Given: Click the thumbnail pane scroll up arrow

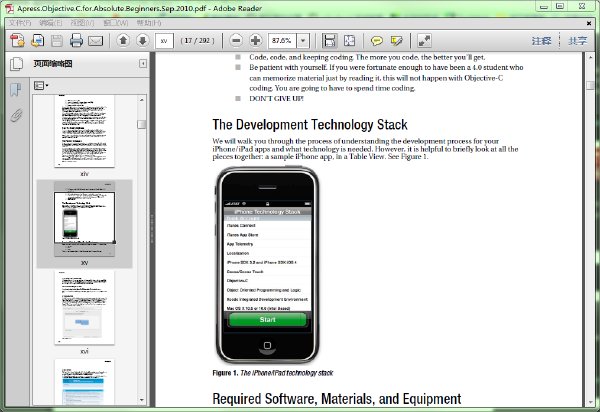Looking at the screenshot, I should (x=142, y=99).
